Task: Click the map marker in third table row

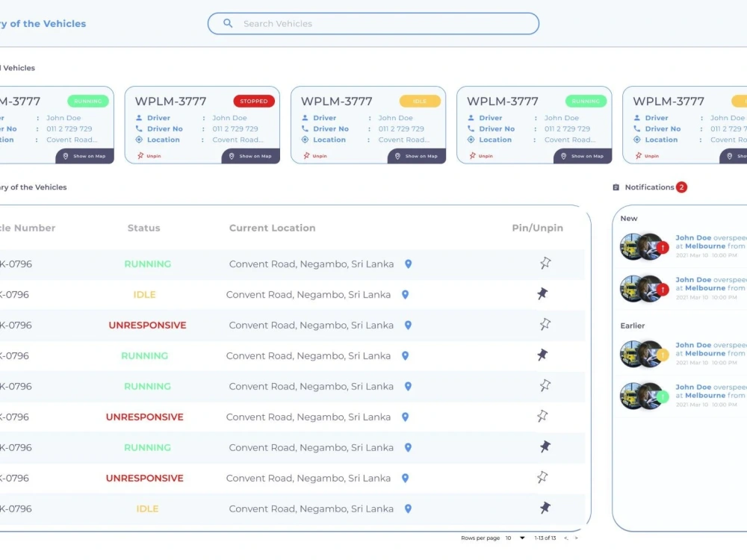Action: pos(409,326)
